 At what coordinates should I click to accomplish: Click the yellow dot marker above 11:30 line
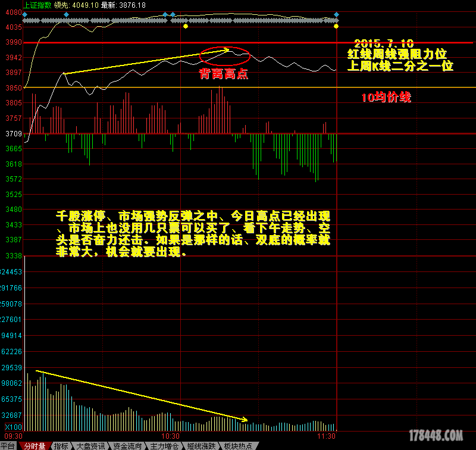pyautogui.click(x=336, y=26)
